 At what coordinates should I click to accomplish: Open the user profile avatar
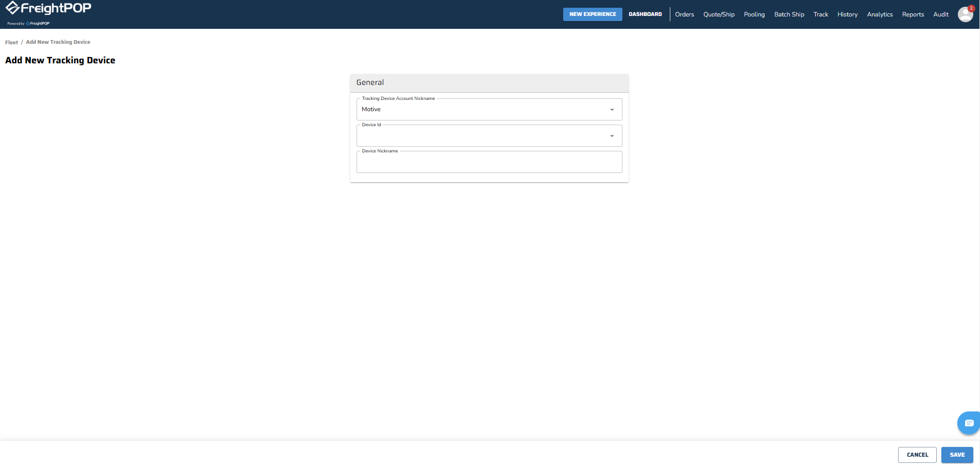tap(965, 14)
